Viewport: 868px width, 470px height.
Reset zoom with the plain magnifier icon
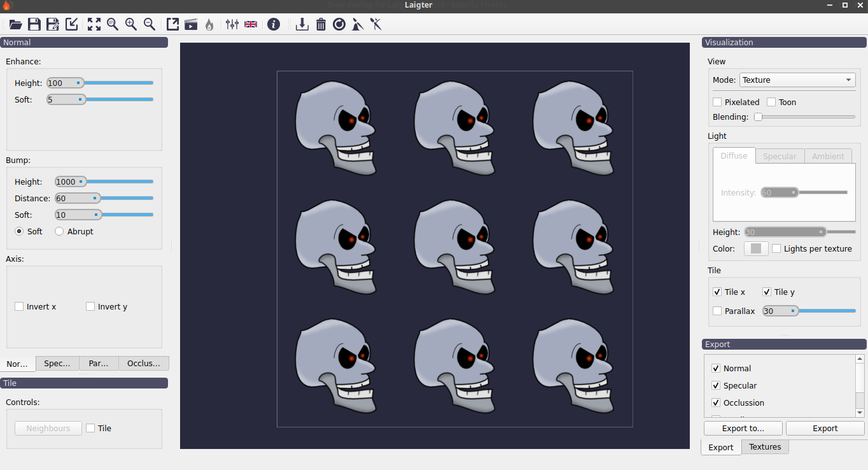point(113,24)
